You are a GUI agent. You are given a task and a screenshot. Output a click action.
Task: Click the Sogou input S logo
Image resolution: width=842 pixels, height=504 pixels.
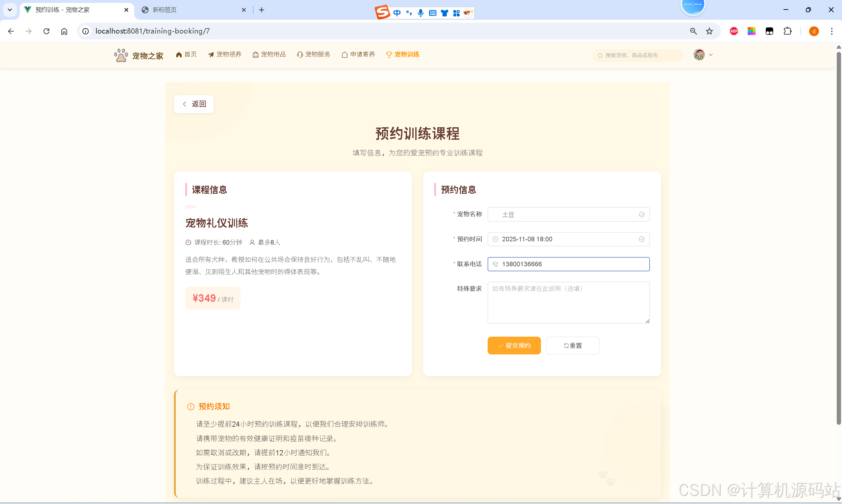click(x=382, y=12)
